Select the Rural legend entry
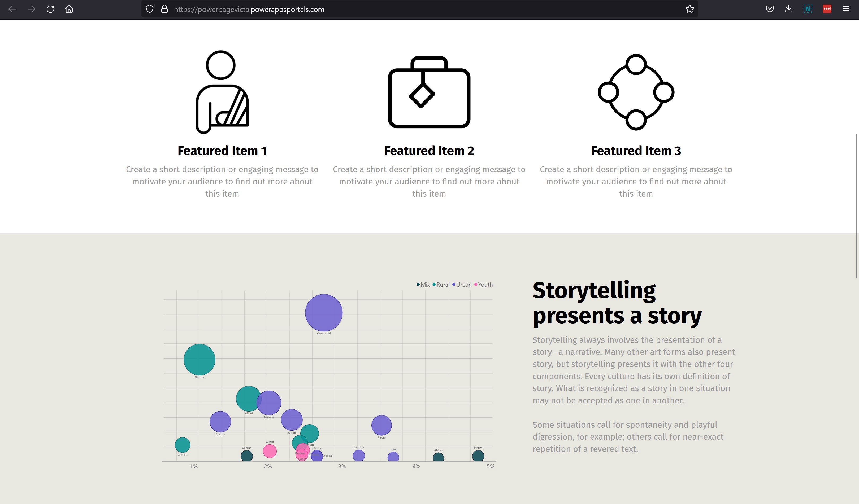 pos(441,285)
